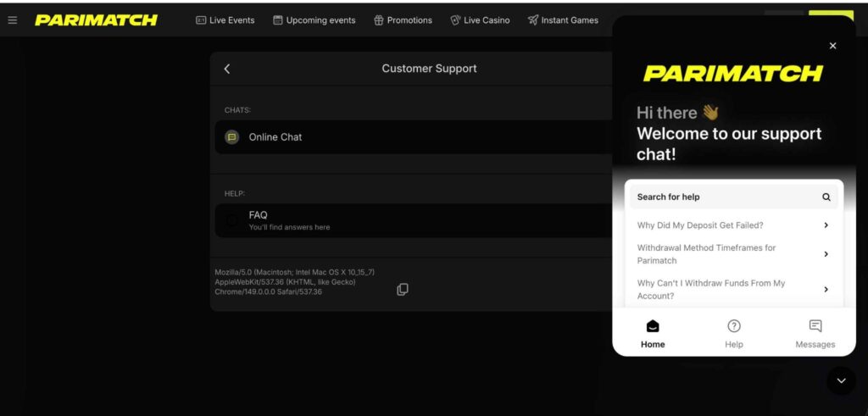Open Live Events section
The width and height of the screenshot is (868, 416).
[225, 20]
